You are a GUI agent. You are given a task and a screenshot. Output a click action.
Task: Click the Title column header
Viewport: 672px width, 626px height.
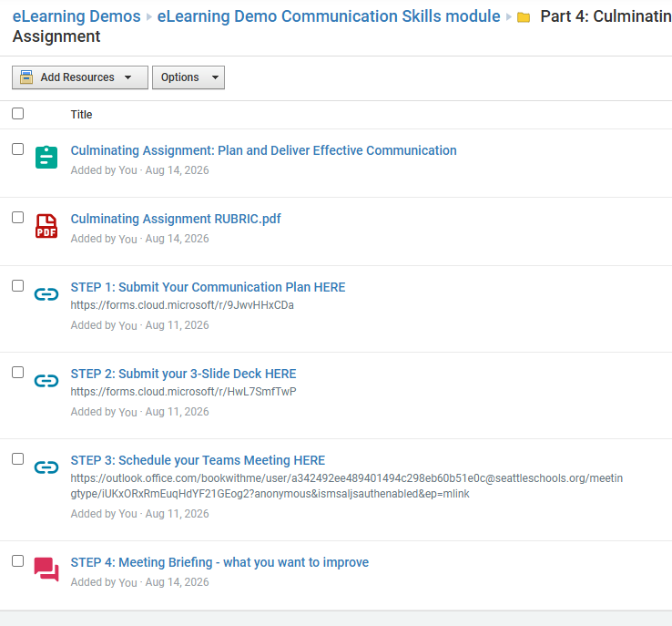[81, 115]
